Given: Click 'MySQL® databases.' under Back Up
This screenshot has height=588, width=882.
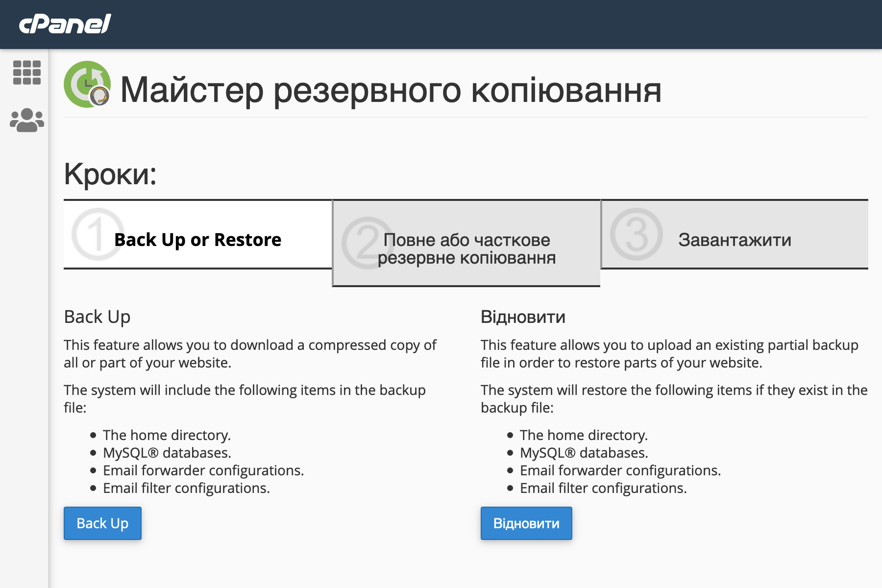Looking at the screenshot, I should 167,453.
